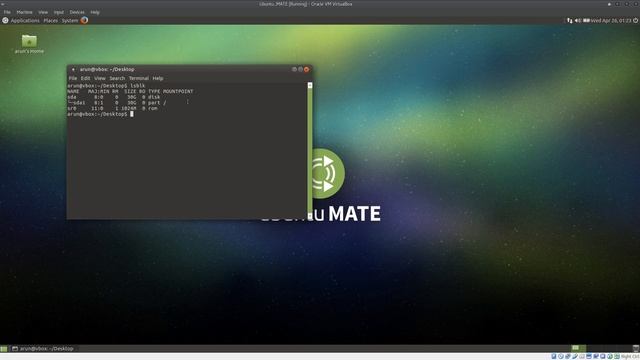
Task: Click the VirtualBox hard disk activity icon
Action: click(554, 356)
